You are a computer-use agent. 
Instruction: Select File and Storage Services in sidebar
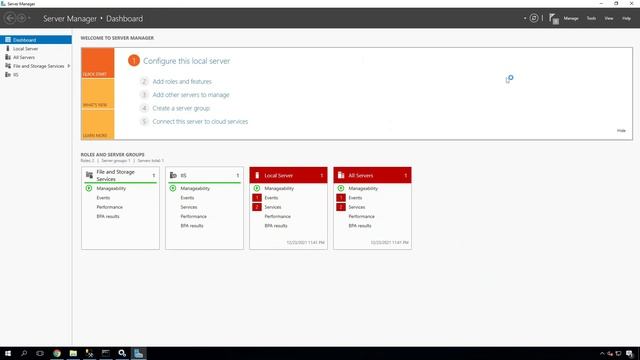tap(36, 66)
